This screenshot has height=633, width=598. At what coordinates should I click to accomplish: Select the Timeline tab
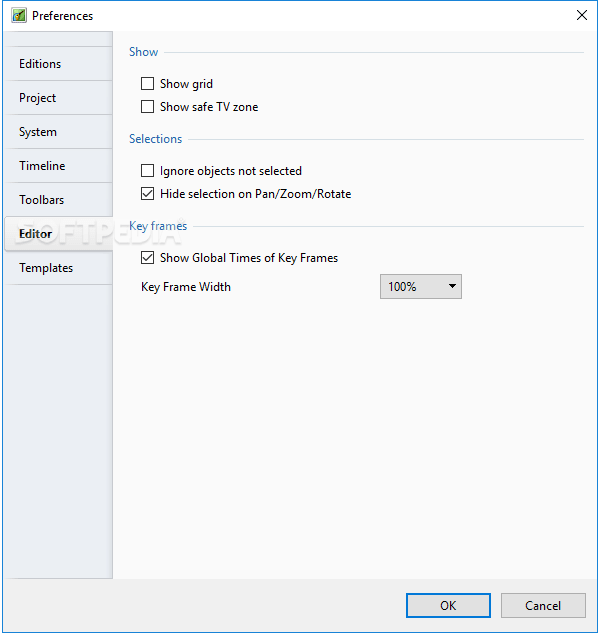pyautogui.click(x=58, y=166)
